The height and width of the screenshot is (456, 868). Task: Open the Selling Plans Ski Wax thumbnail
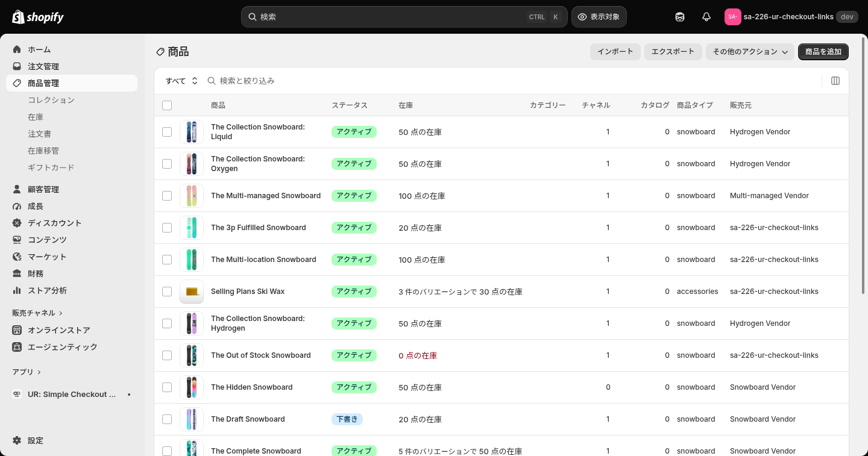coord(192,292)
